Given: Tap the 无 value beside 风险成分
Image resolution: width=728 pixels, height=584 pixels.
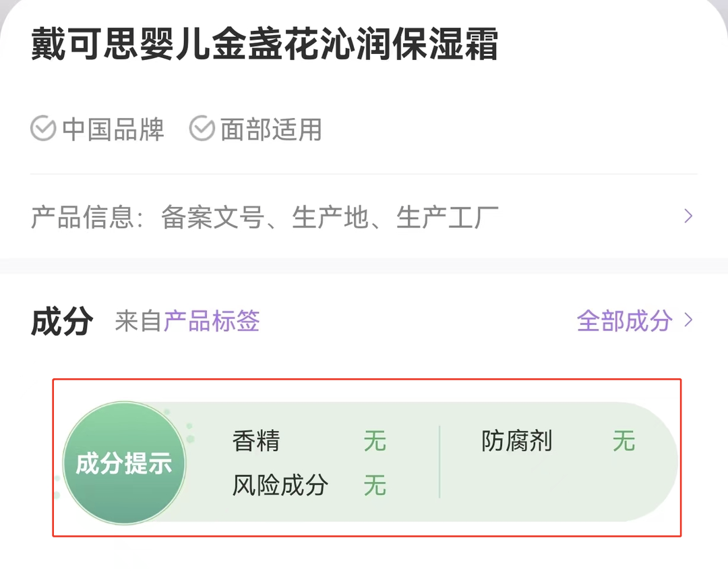Looking at the screenshot, I should [375, 485].
